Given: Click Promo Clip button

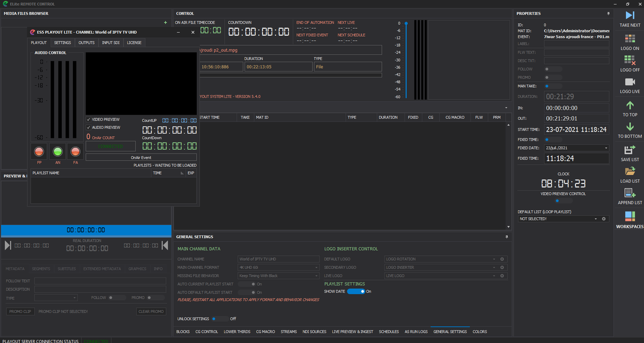Looking at the screenshot, I should [20, 311].
